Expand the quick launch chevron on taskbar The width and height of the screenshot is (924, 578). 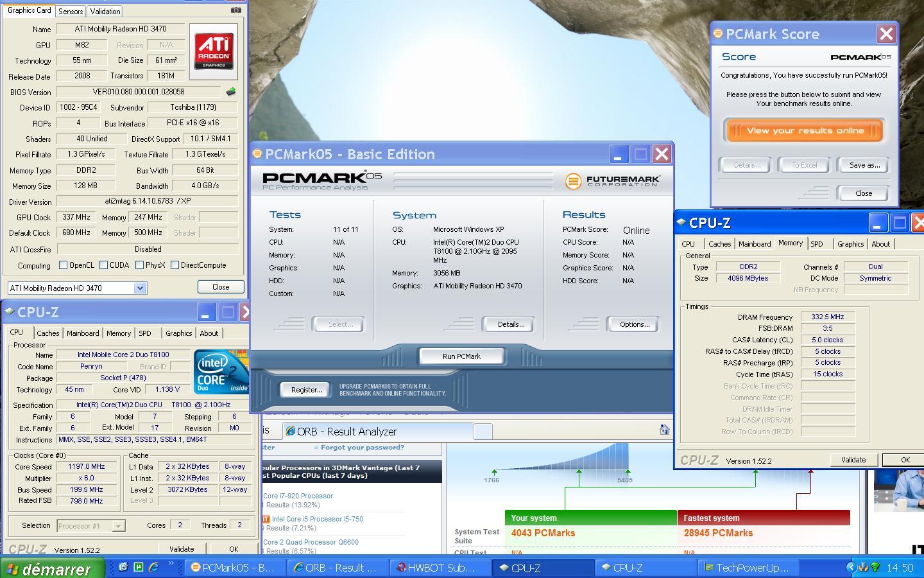(171, 565)
